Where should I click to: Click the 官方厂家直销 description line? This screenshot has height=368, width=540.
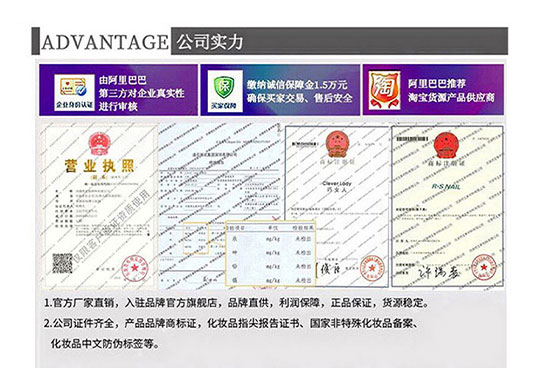(237, 303)
